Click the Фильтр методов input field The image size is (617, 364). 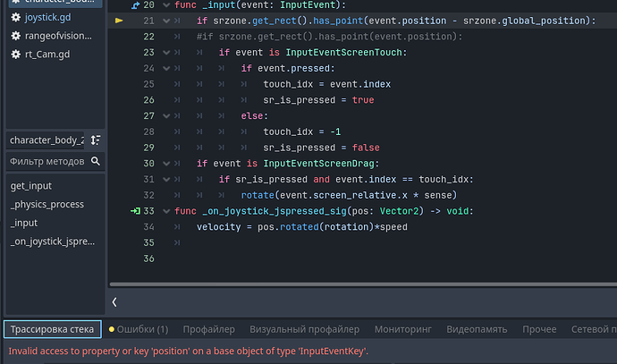click(x=45, y=162)
